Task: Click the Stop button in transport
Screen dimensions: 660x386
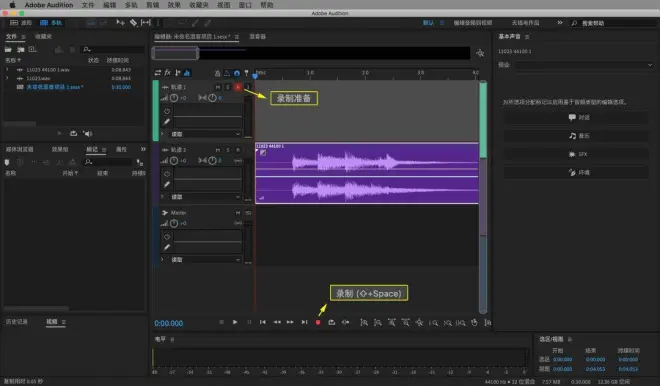Action: click(x=221, y=322)
